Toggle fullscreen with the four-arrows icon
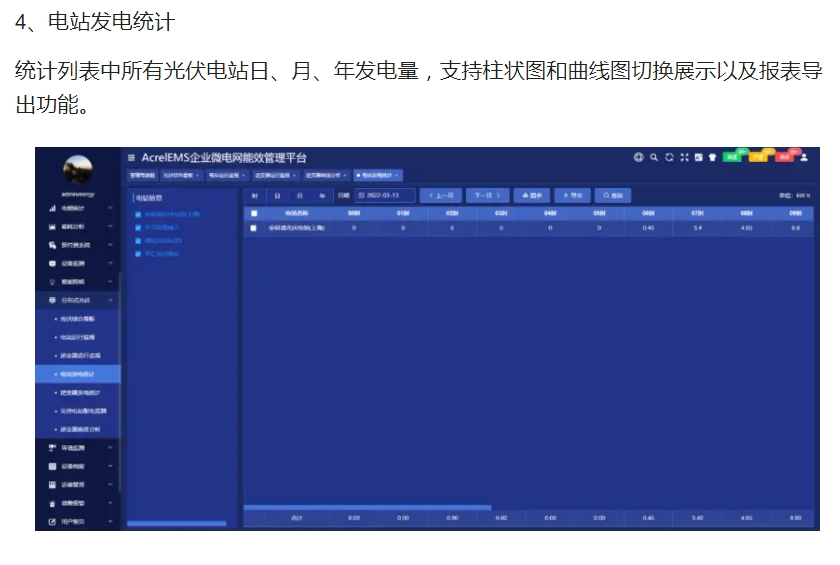This screenshot has width=840, height=565. (x=684, y=157)
